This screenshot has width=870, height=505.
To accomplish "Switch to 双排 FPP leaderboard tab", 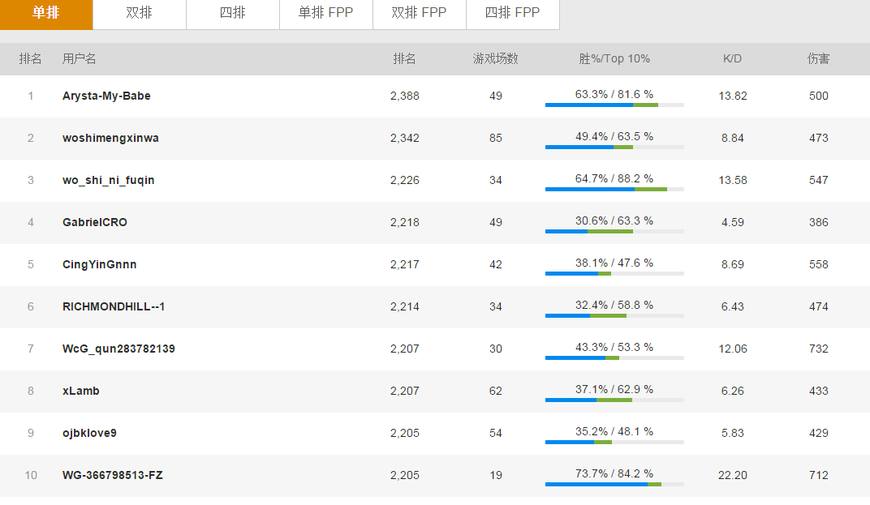I will coord(419,13).
